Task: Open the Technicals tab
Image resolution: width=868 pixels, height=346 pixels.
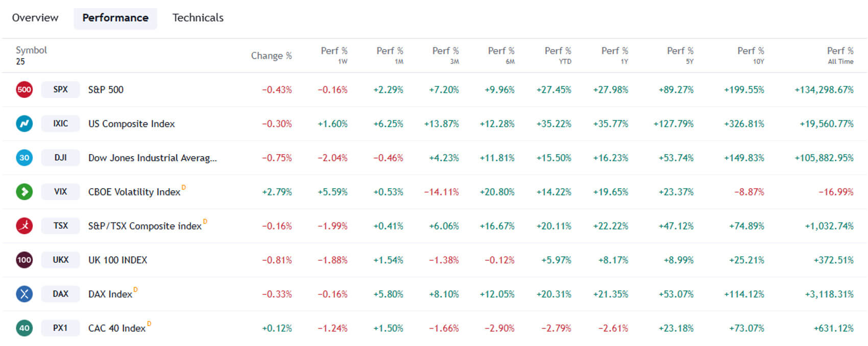Action: pos(198,18)
